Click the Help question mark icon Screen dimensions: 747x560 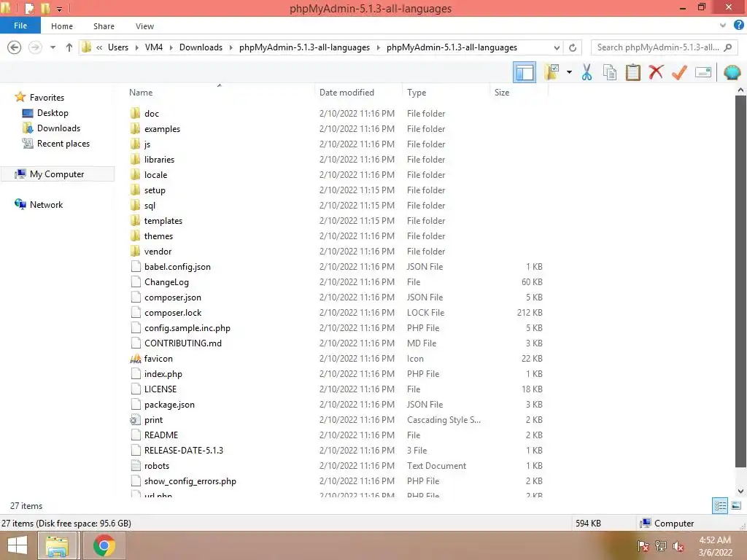click(x=739, y=26)
